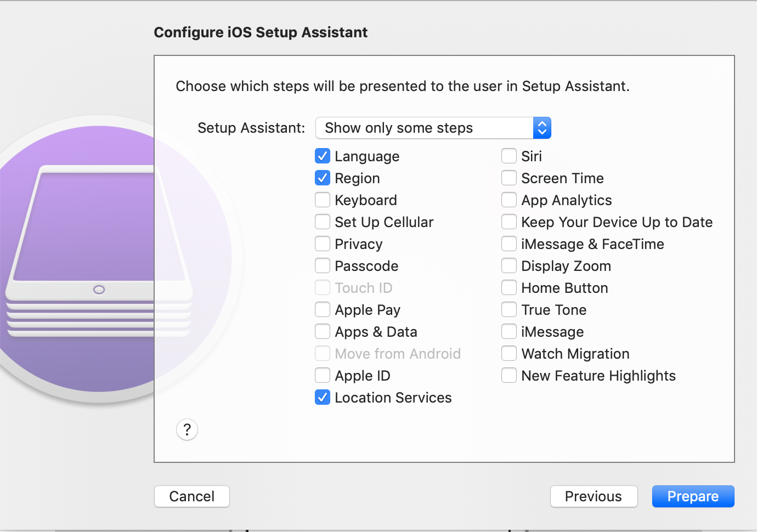Check the Screen Time option
This screenshot has width=757, height=532.
pos(509,178)
